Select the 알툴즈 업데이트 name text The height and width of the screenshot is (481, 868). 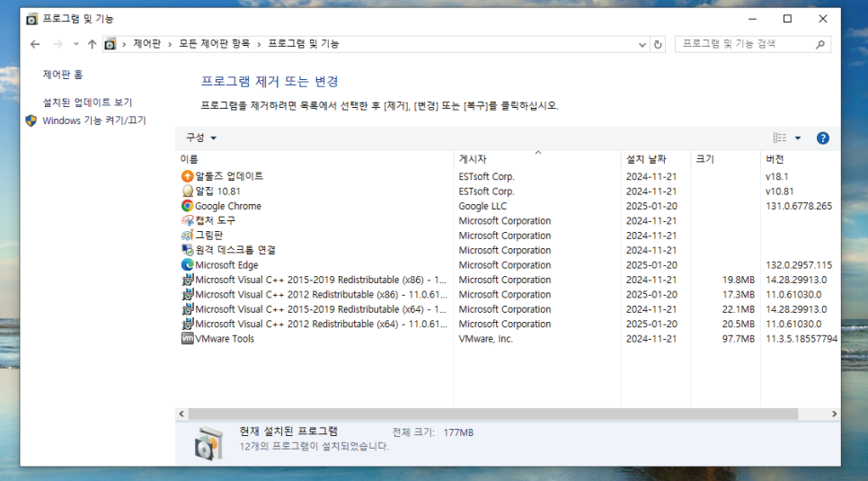click(229, 176)
